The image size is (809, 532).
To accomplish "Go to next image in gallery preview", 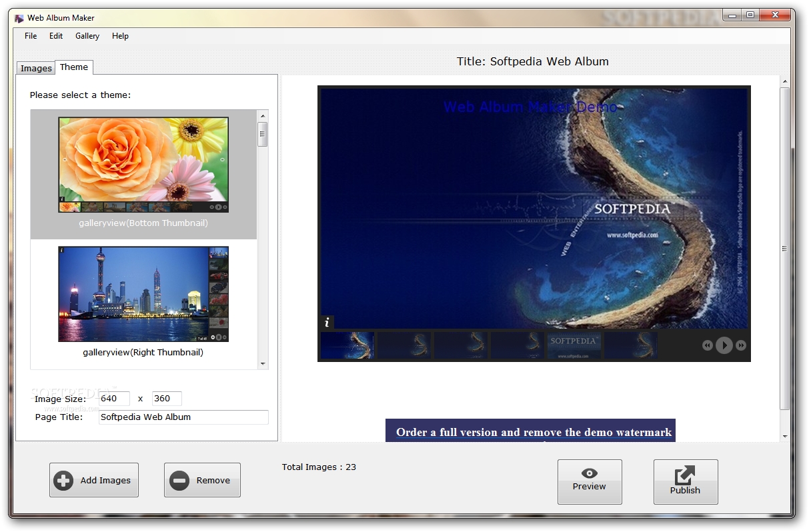I will tap(741, 345).
